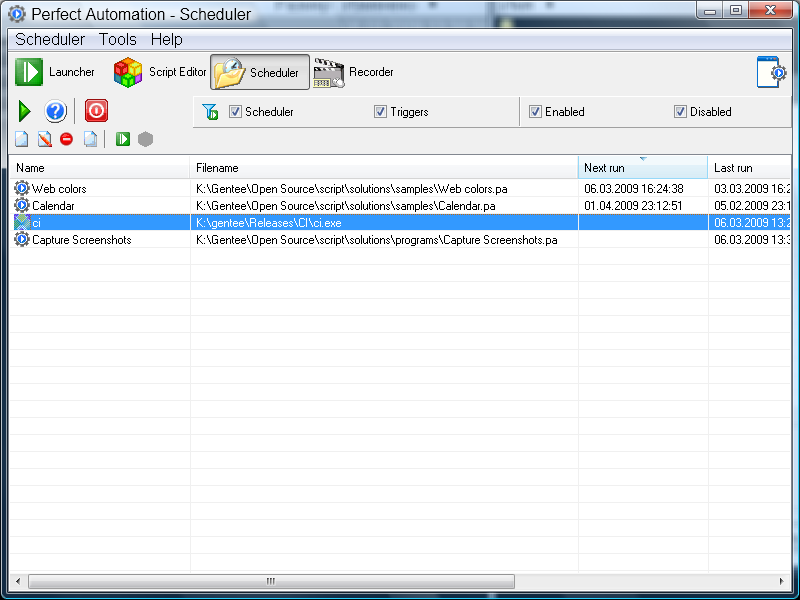Delete the task with the red minus icon
The image size is (800, 600).
(66, 139)
